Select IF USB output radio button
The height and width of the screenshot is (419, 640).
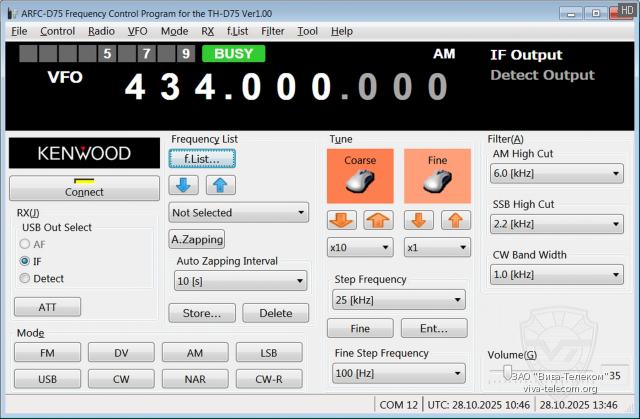[24, 261]
